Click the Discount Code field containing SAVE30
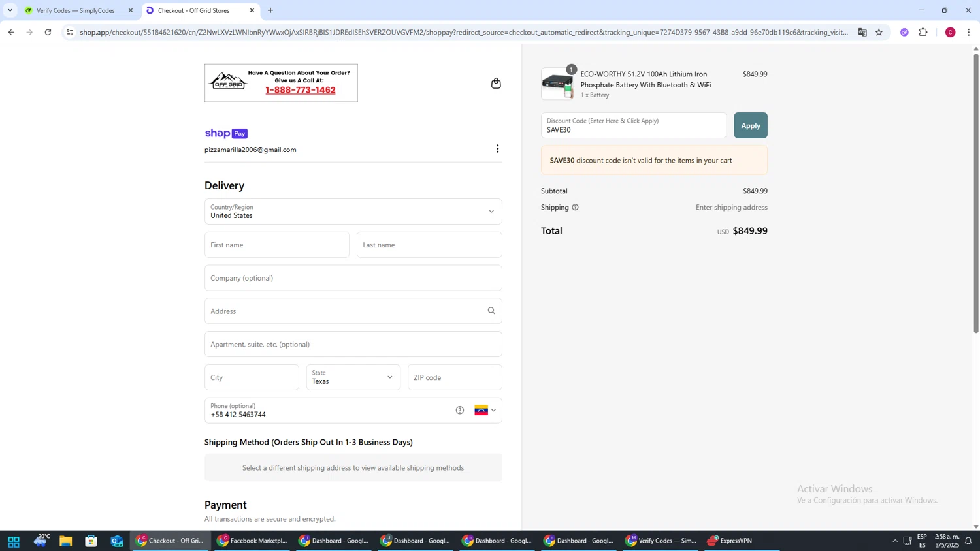 point(634,125)
